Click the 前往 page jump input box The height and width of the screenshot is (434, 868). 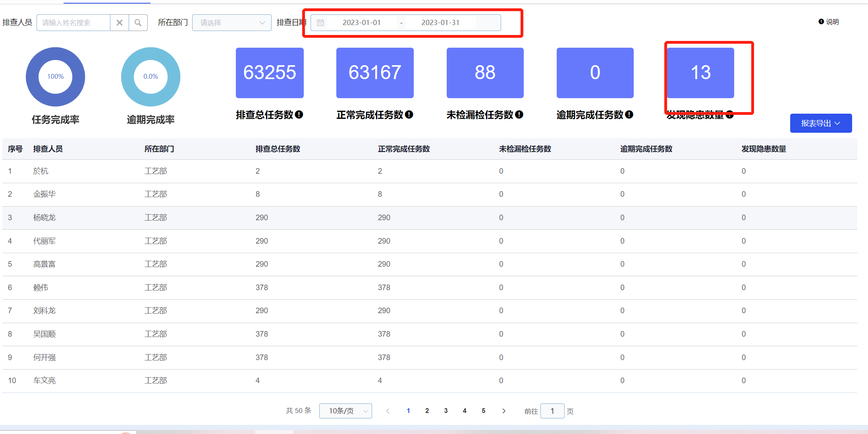[552, 411]
